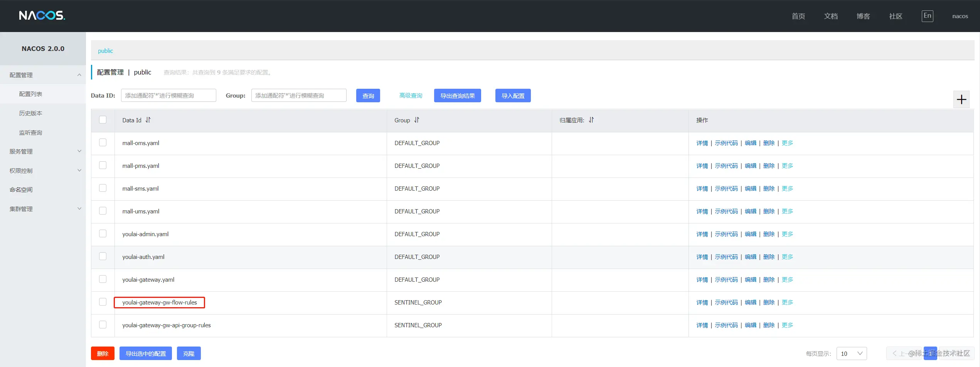This screenshot has width=980, height=367.
Task: Click 删除 for mall-ums.yaml row
Action: pyautogui.click(x=769, y=211)
